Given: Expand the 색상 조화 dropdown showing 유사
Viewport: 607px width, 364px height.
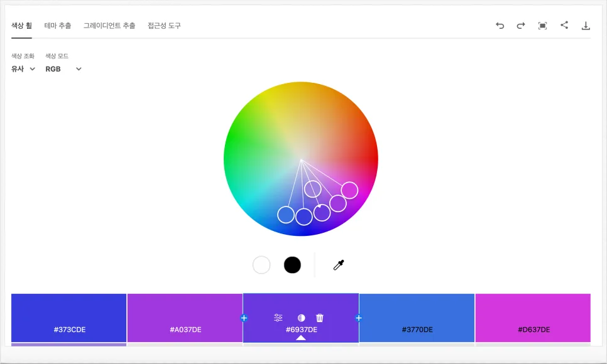Looking at the screenshot, I should tap(23, 69).
